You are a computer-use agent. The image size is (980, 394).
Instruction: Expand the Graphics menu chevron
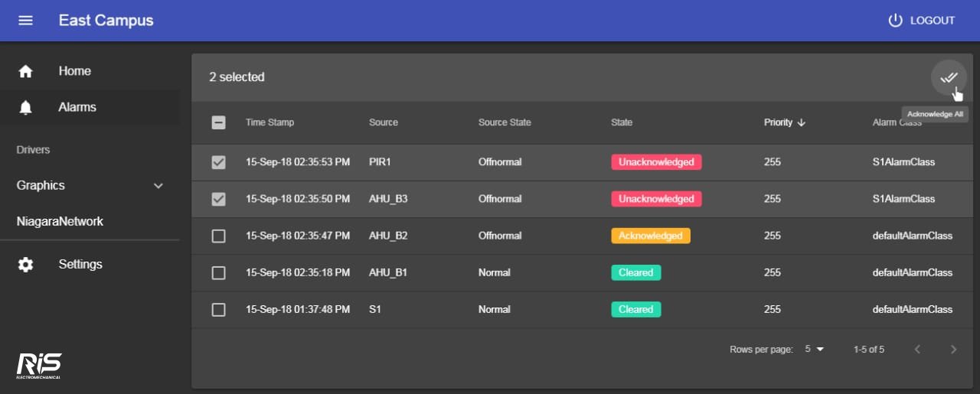pos(158,186)
